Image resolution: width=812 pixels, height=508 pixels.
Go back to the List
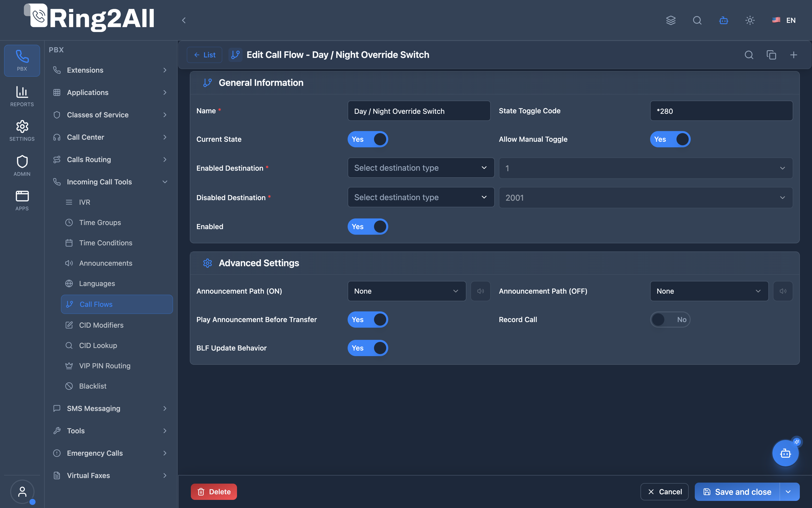[x=204, y=55]
